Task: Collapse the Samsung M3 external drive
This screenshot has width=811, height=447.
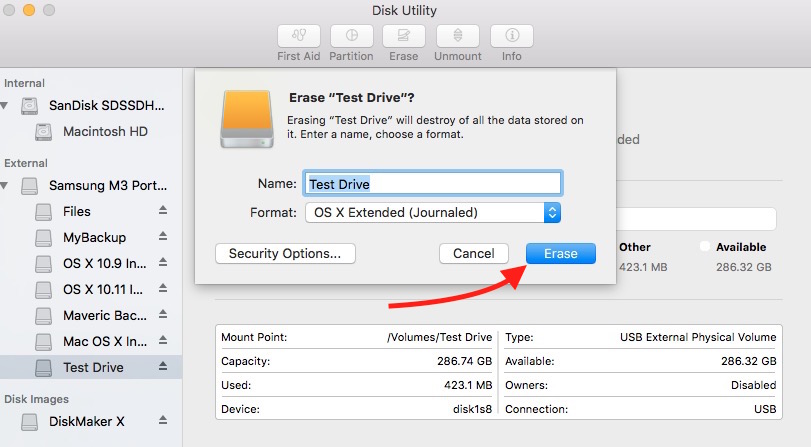Action: pyautogui.click(x=7, y=185)
